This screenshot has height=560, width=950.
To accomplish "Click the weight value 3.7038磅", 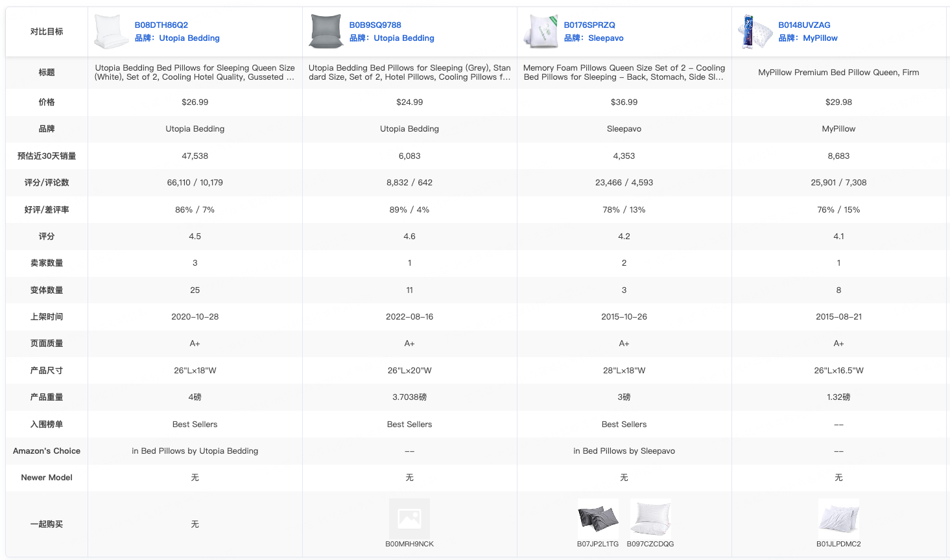I will (410, 397).
